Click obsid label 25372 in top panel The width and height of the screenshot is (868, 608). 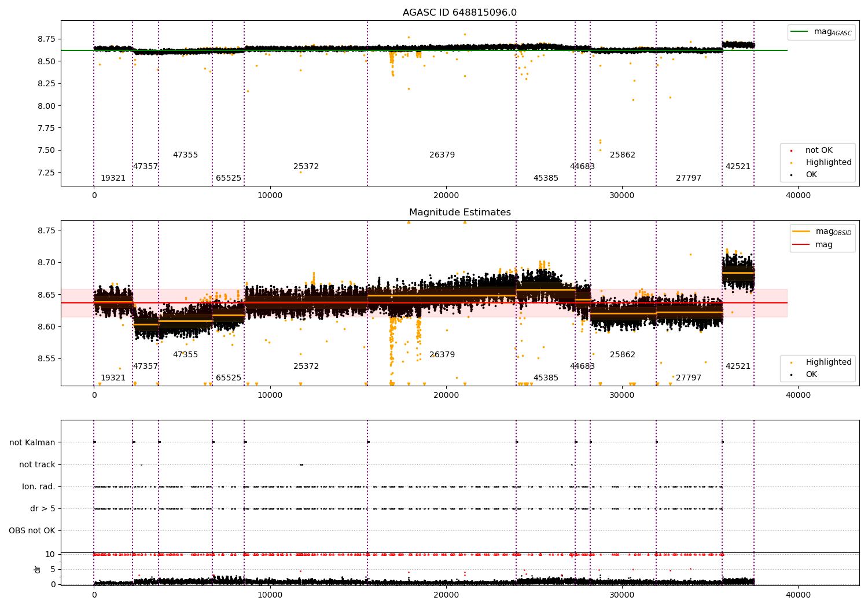[x=306, y=167]
